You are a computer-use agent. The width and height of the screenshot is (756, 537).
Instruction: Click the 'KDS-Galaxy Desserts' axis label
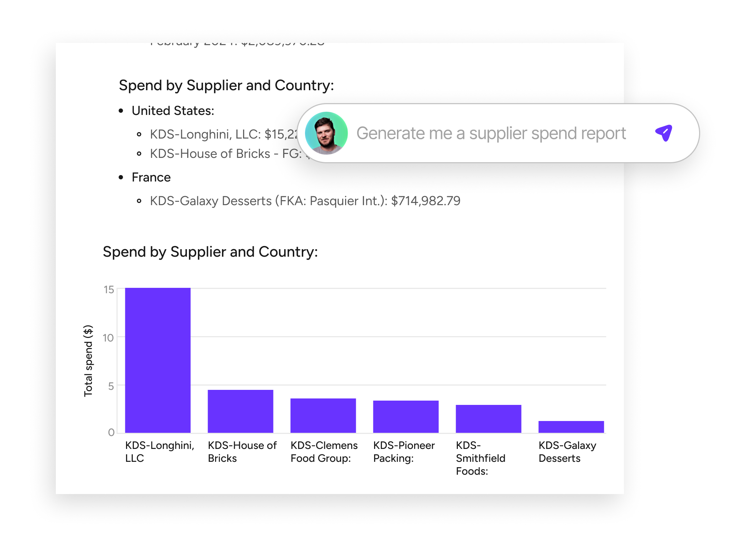click(567, 452)
